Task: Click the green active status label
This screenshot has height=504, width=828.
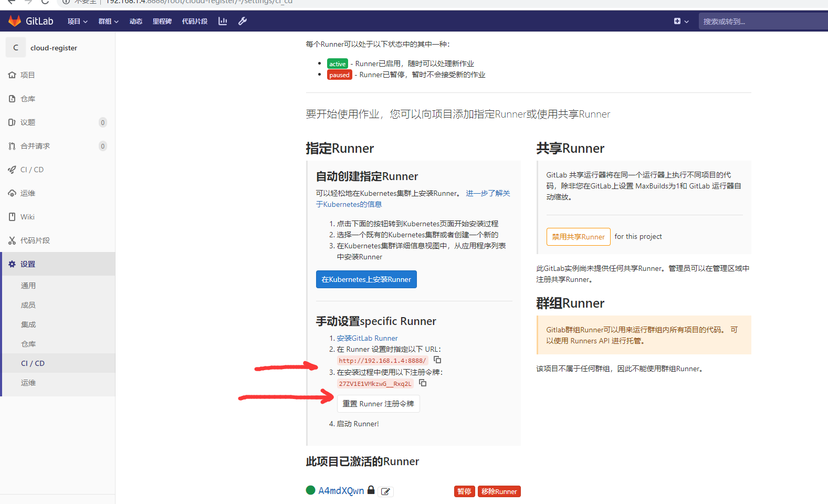Action: point(338,64)
